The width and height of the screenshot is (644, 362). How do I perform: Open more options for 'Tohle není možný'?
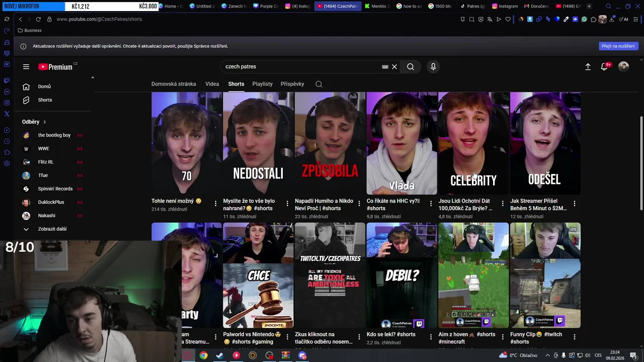tap(215, 204)
